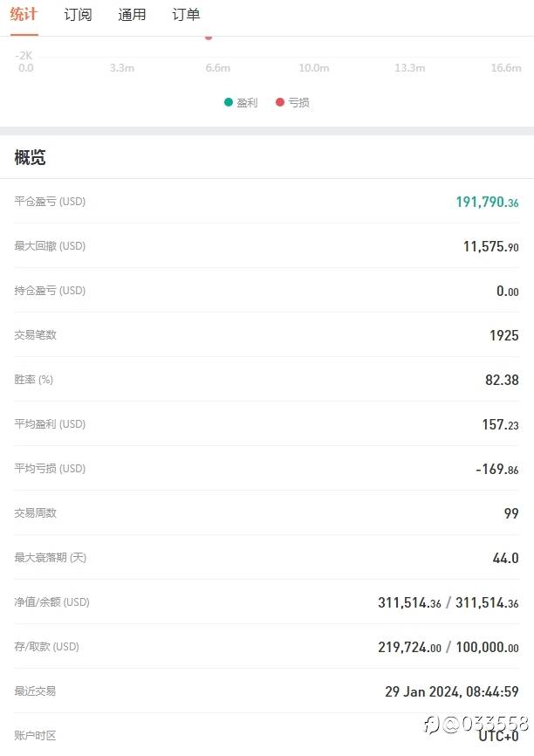Image resolution: width=534 pixels, height=756 pixels.
Task: Click the 平均盈利 value 157.23
Action: click(500, 425)
